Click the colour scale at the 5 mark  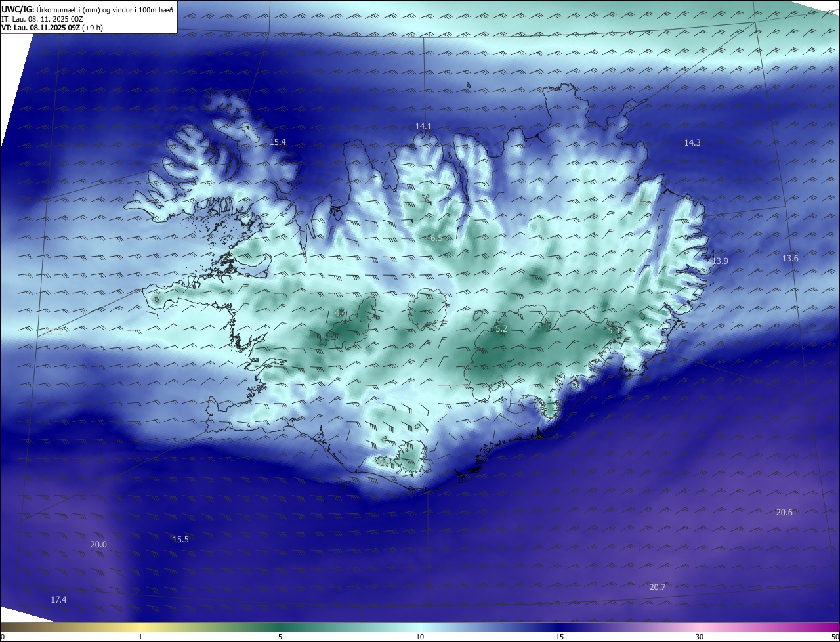[x=280, y=637]
